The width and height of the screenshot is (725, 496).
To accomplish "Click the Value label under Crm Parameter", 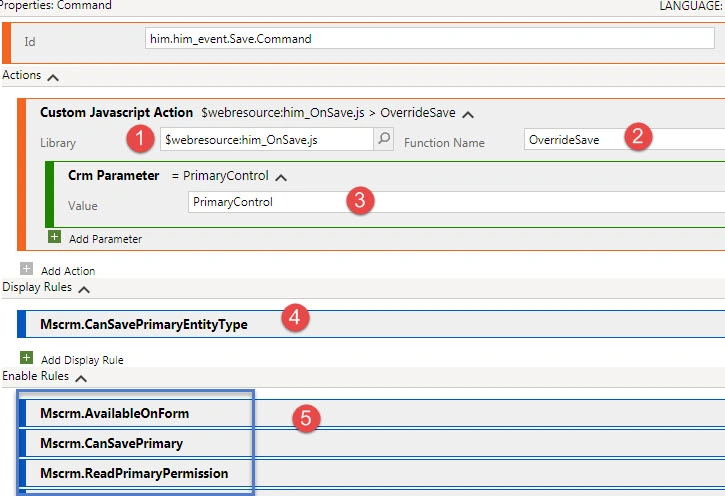I will (x=83, y=206).
